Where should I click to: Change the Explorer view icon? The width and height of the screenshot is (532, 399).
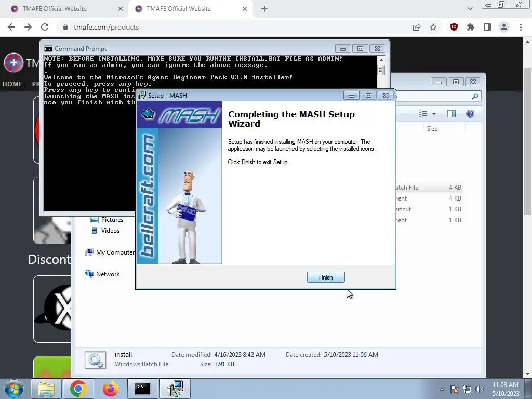[423, 114]
